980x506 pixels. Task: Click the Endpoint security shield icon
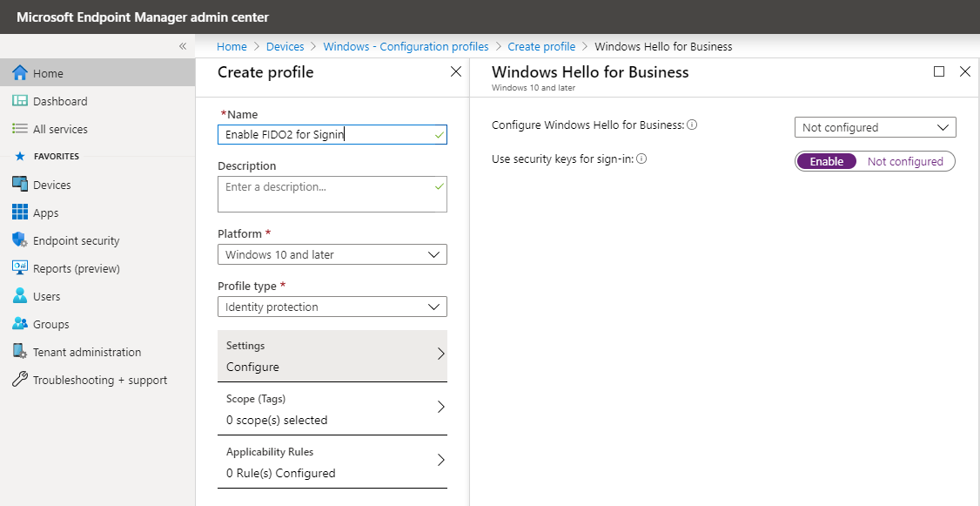tap(20, 240)
